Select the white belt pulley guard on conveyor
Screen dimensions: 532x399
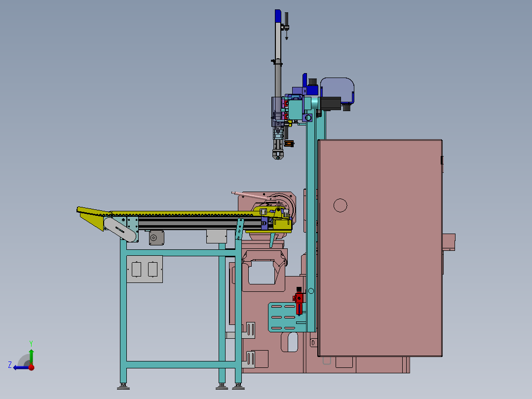[x=120, y=230]
